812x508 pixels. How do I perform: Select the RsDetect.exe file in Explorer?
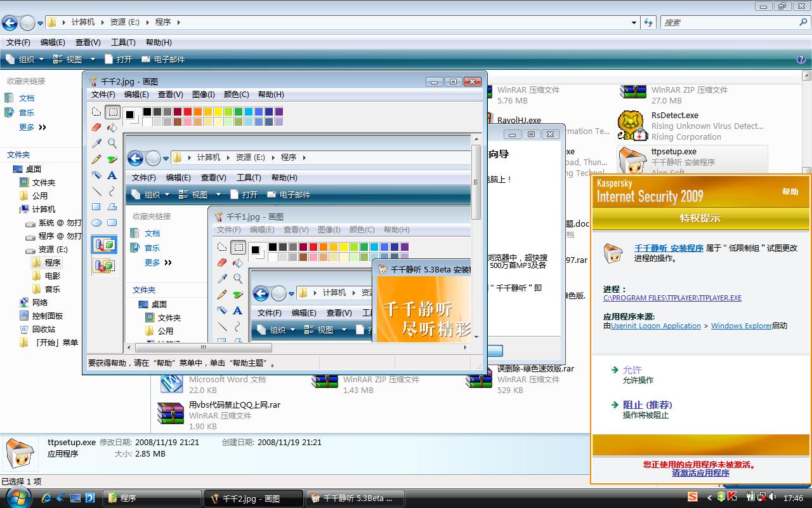click(691, 126)
